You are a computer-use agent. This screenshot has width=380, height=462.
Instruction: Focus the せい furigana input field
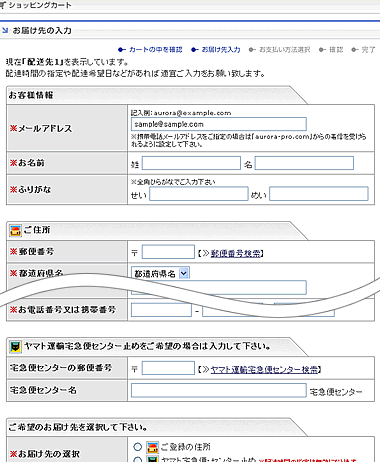[199, 194]
